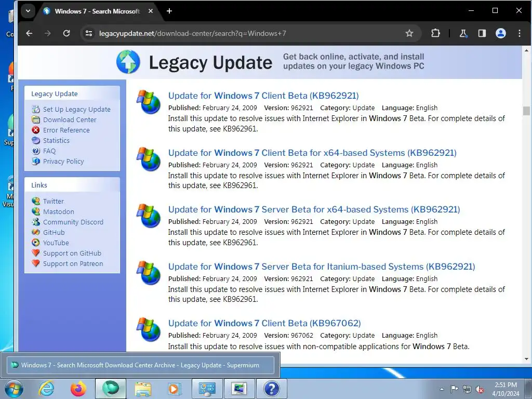Open Server Beta for Itanium-based Systems (KB962921)
The image size is (532, 399).
321,267
